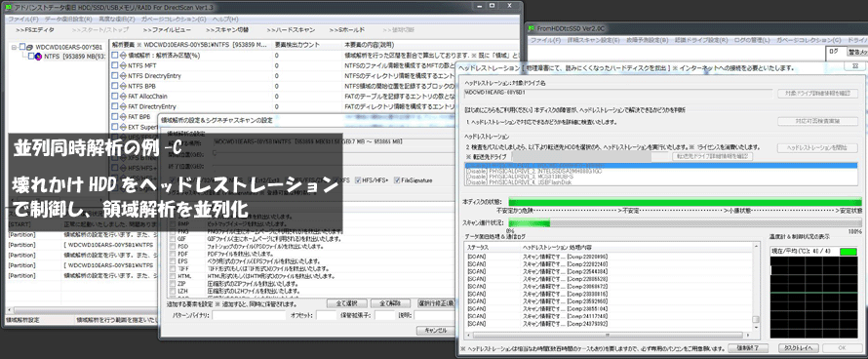The image size is (868, 359).
Task: Open the ファイル(F) menu in DirectScan window
Action: (x=22, y=19)
